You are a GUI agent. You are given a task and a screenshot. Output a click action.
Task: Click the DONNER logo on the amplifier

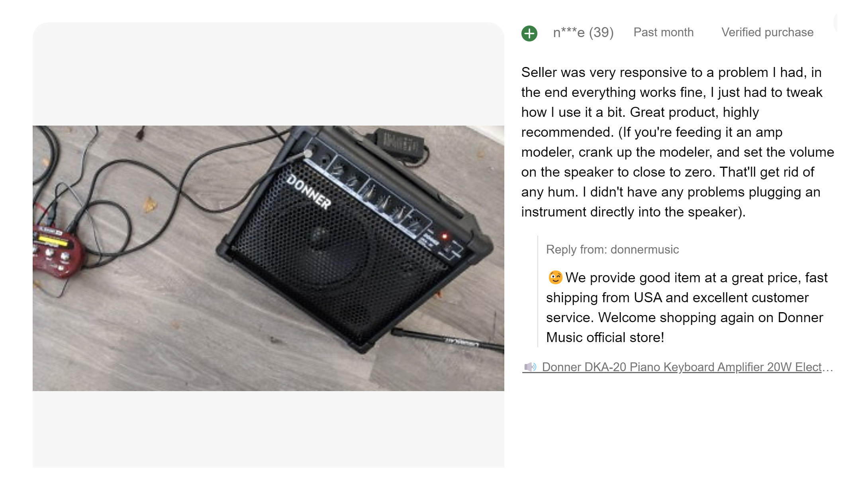point(309,192)
